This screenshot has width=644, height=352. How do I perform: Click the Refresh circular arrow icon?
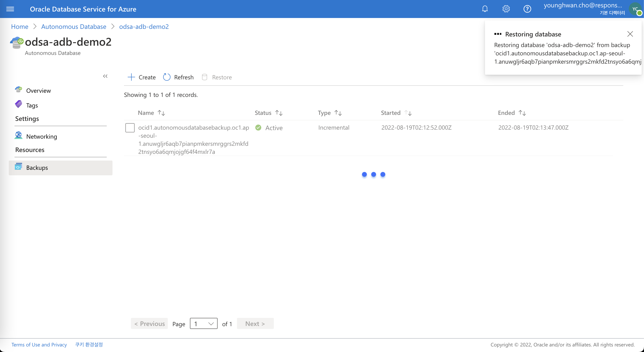[x=167, y=77]
